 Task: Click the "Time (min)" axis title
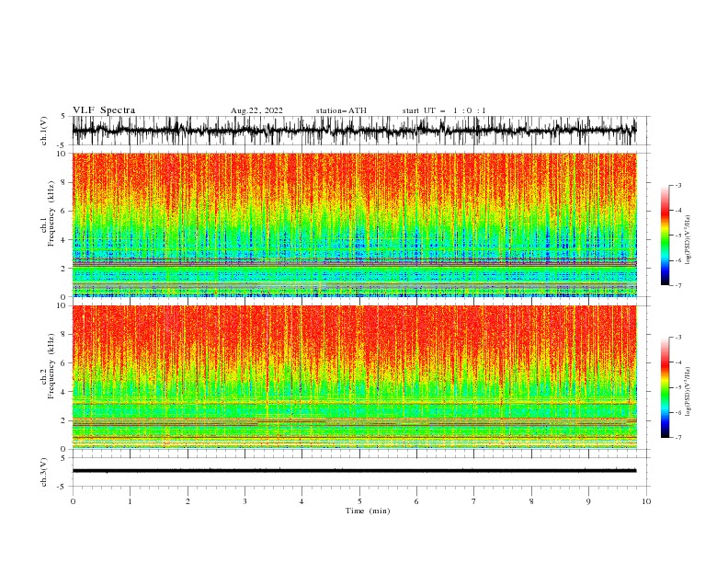[368, 511]
